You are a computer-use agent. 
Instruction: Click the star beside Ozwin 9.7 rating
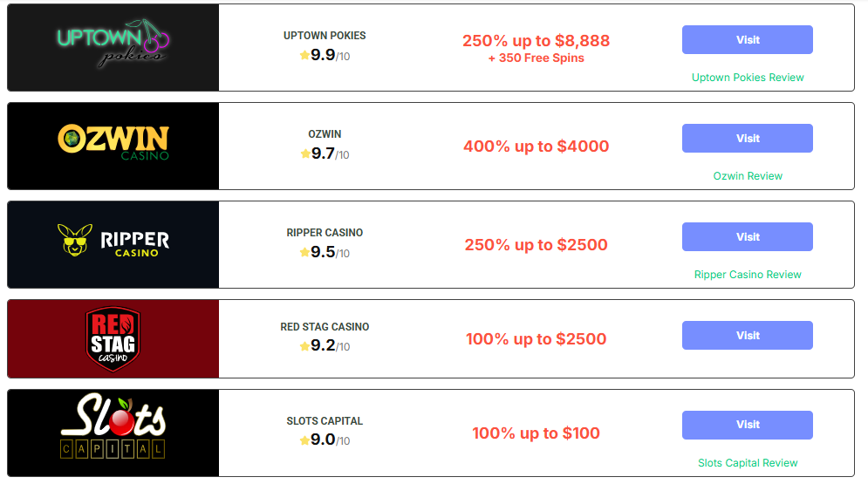305,153
